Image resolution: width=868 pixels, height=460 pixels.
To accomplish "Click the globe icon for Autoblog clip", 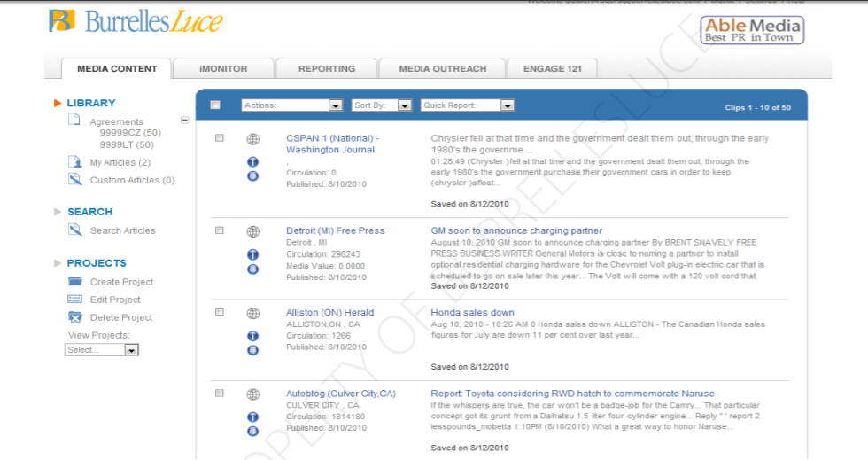I will point(253,394).
